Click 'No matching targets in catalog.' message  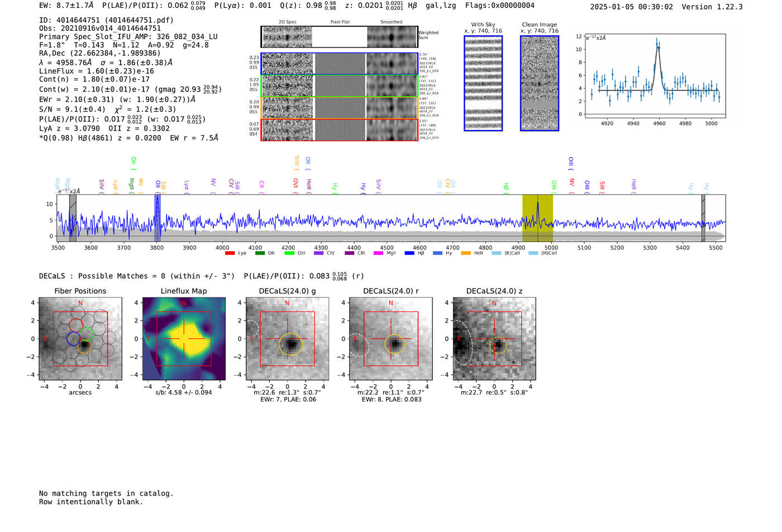(x=106, y=493)
